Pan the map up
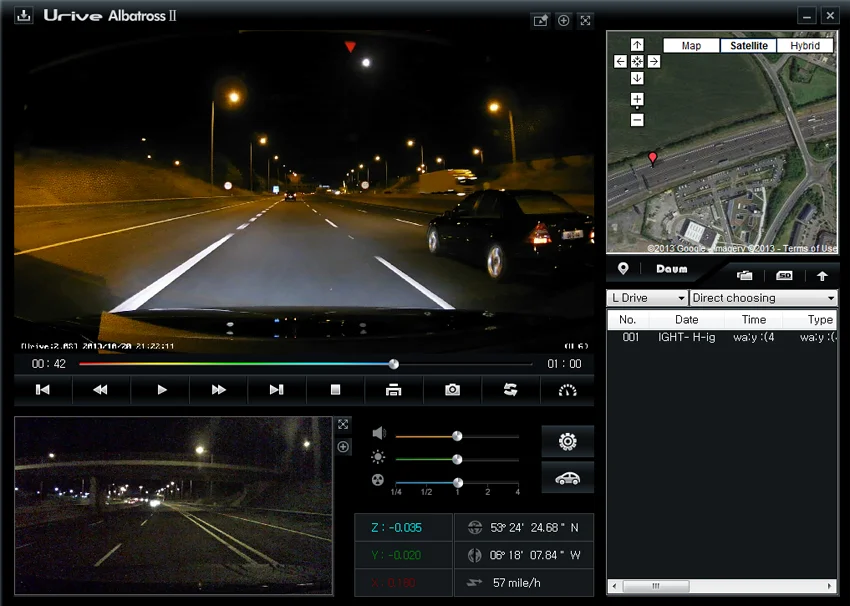The width and height of the screenshot is (850, 606). tap(637, 44)
